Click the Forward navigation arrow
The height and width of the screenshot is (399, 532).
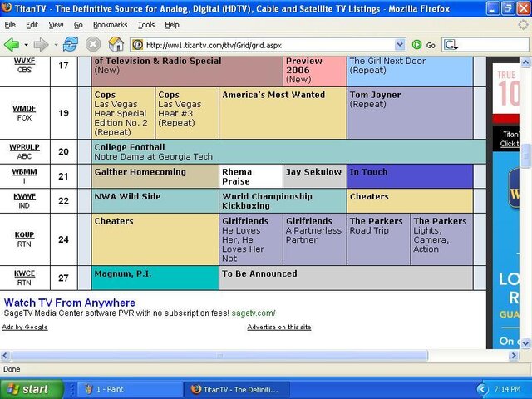click(41, 44)
